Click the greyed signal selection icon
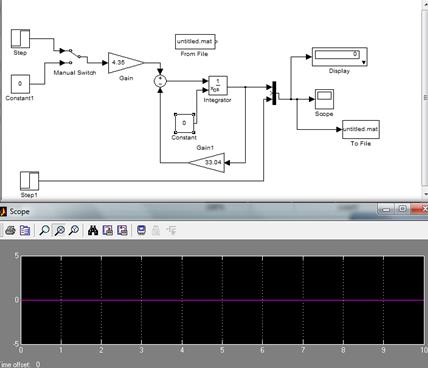Image resolution: width=428 pixels, height=368 pixels. pyautogui.click(x=171, y=230)
